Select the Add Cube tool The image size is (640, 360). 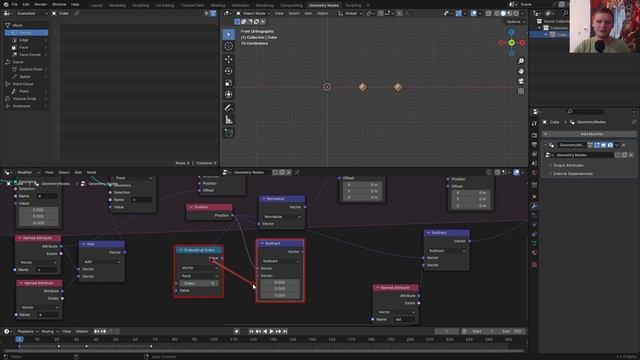click(229, 133)
